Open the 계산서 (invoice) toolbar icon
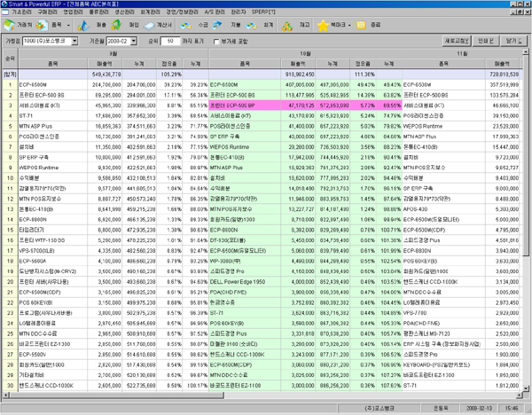The width and height of the screenshot is (532, 415). point(150,26)
